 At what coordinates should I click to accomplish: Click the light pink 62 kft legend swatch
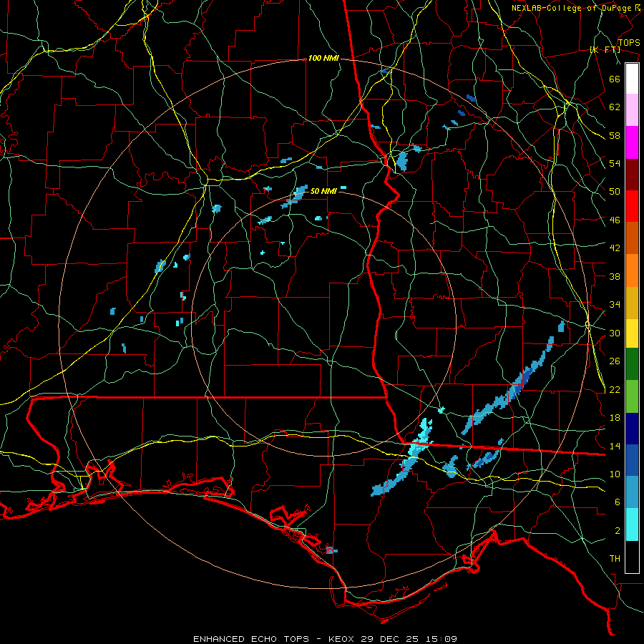[x=632, y=110]
